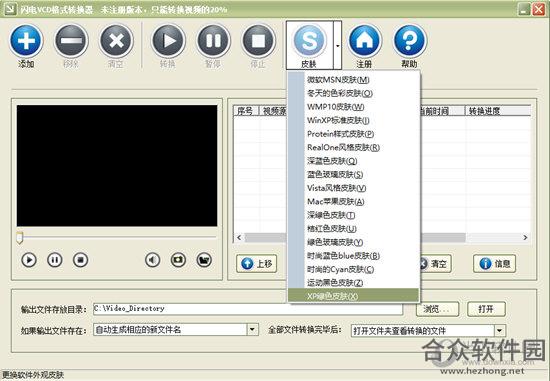Choose WMP10皮肤(W) from the menu
The image size is (550, 381).
point(354,107)
